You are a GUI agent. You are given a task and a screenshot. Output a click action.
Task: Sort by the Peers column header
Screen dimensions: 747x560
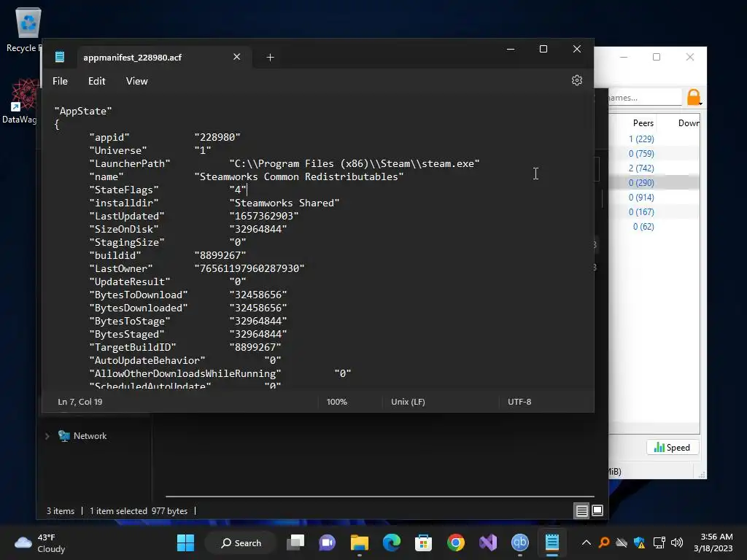[x=643, y=122]
